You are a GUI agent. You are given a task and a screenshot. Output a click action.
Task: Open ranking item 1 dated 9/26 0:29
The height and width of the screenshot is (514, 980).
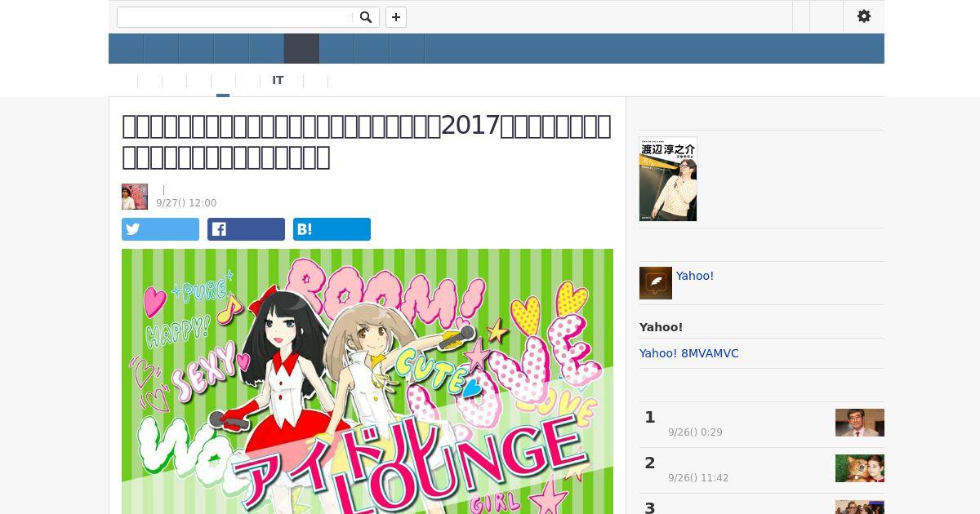coord(762,424)
